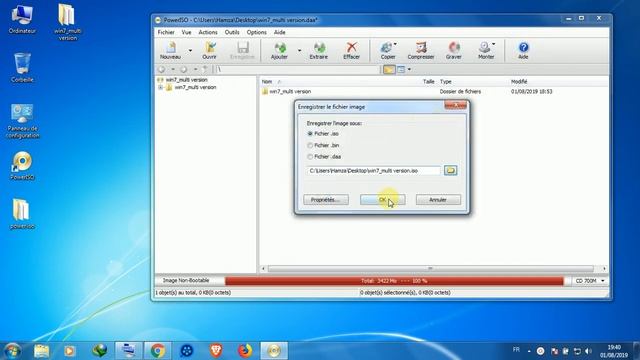Open the Outils menu

point(232,32)
